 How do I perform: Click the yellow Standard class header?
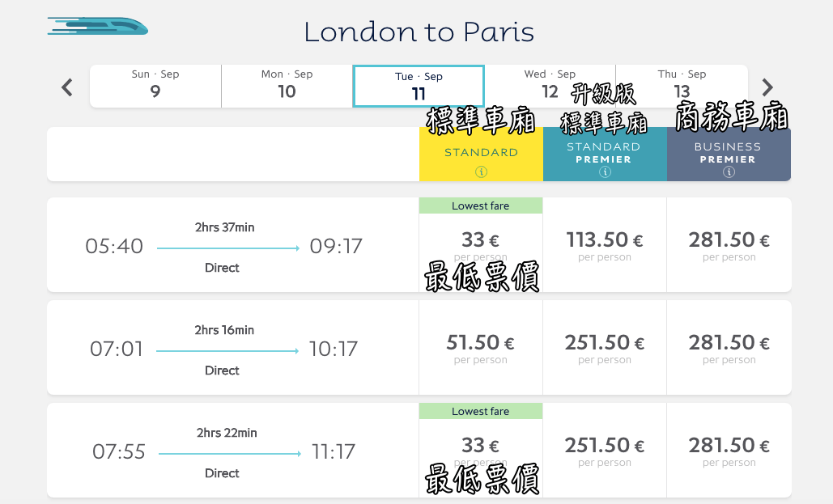481,152
